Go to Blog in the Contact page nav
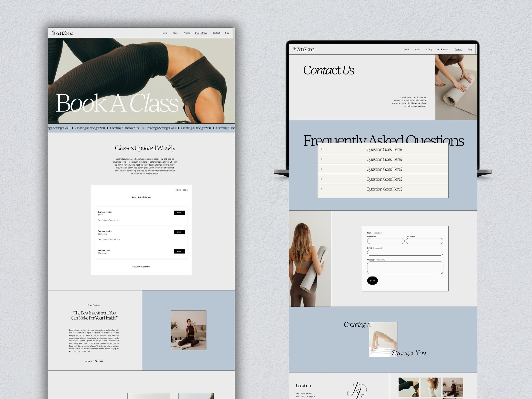Image resolution: width=532 pixels, height=399 pixels. (470, 49)
